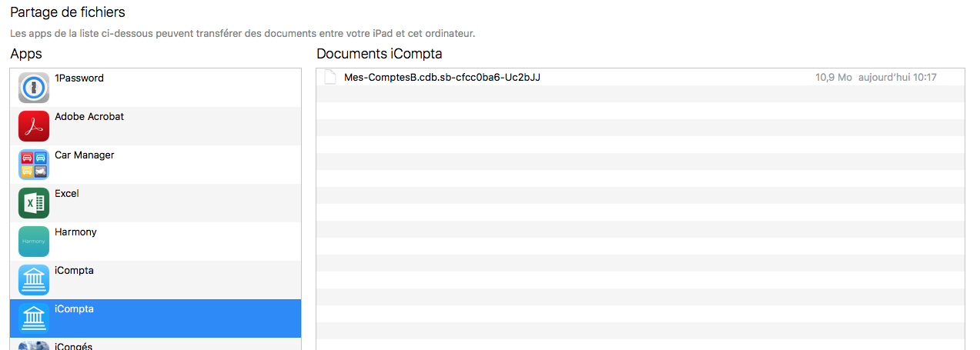Select the Mes-ComptesB.cdb.sb-cfcc0ba6-Uc2bJJ file name
Viewport: 980px width, 350px height.
pos(442,77)
